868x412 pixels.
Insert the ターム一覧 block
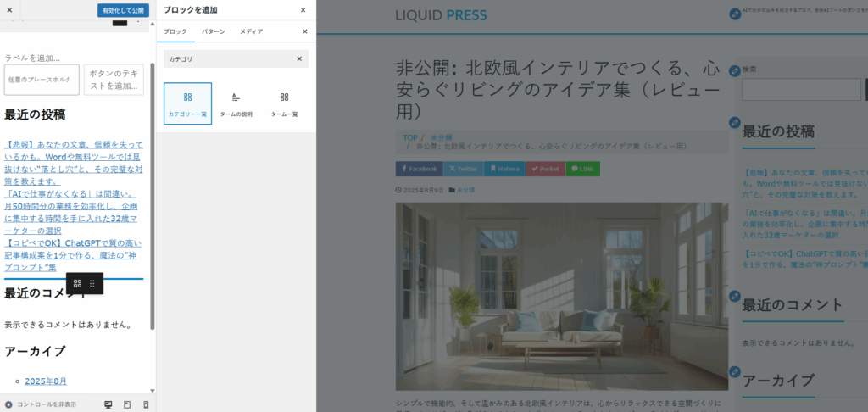pos(284,103)
